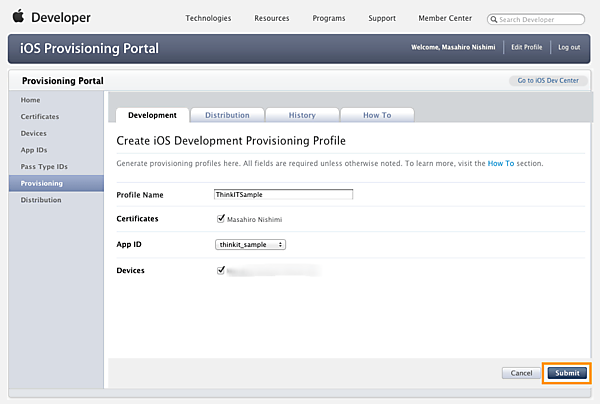Image resolution: width=600 pixels, height=404 pixels.
Task: Open the App ID dropdown
Action: coord(251,243)
